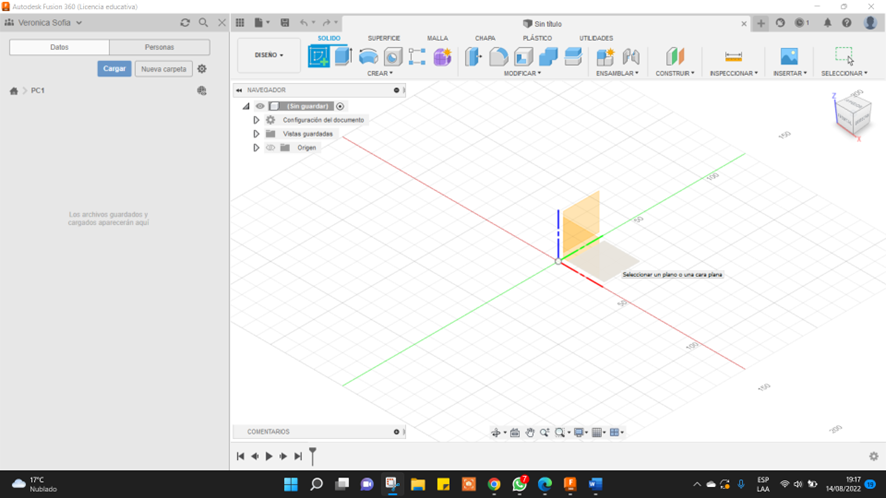Click the timeline position marker
The image size is (886, 498).
tap(312, 456)
